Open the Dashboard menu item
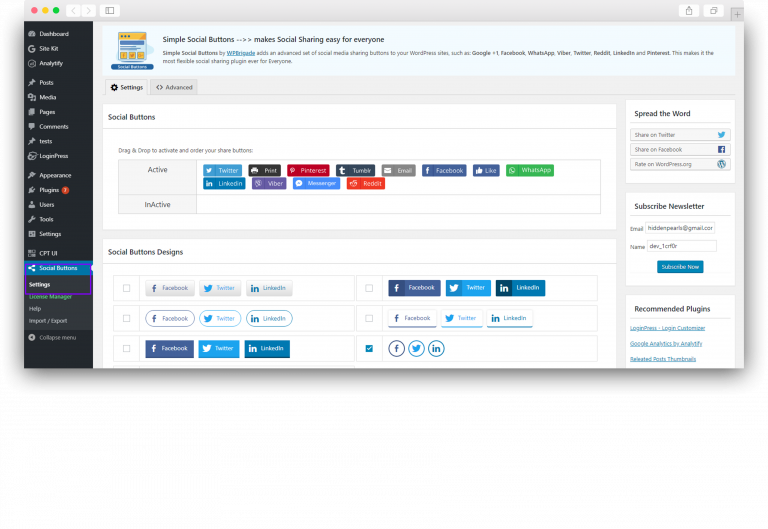The image size is (768, 529). click(x=54, y=34)
